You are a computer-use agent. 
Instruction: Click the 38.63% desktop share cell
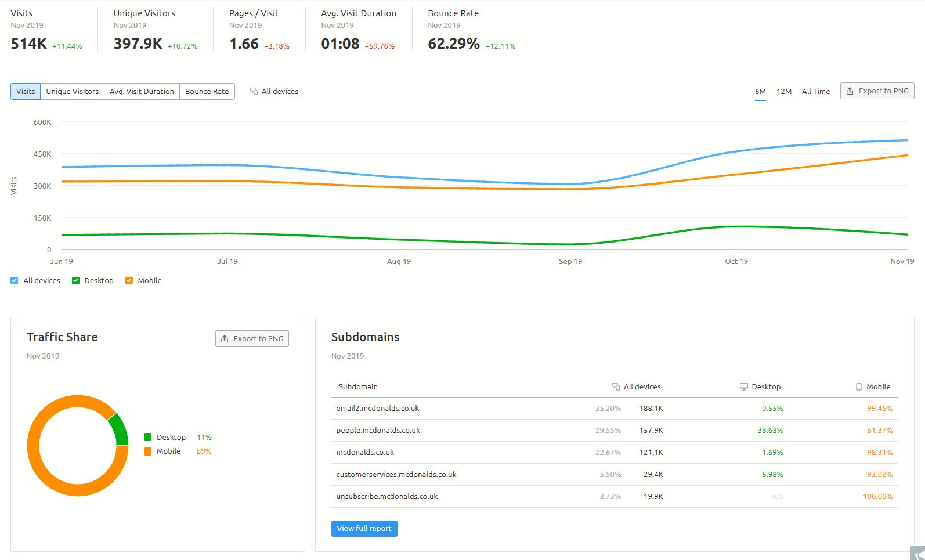pyautogui.click(x=770, y=431)
